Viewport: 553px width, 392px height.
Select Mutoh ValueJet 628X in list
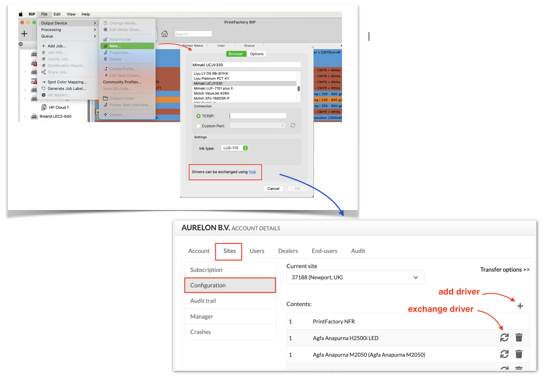pyautogui.click(x=244, y=93)
